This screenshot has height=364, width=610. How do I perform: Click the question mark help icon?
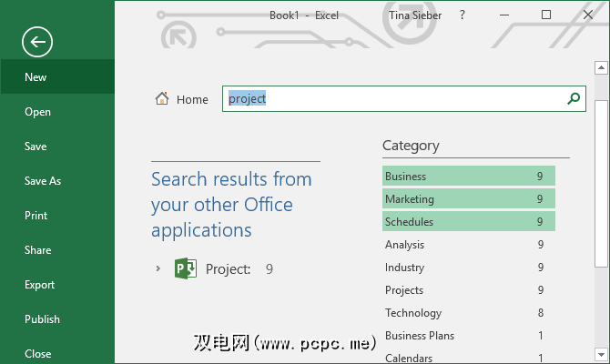tap(463, 15)
